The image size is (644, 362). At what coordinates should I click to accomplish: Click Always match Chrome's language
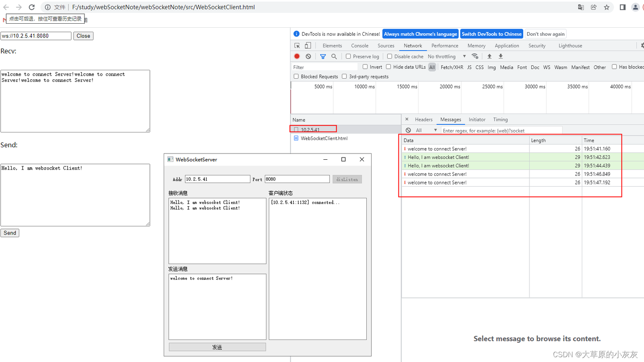(420, 34)
